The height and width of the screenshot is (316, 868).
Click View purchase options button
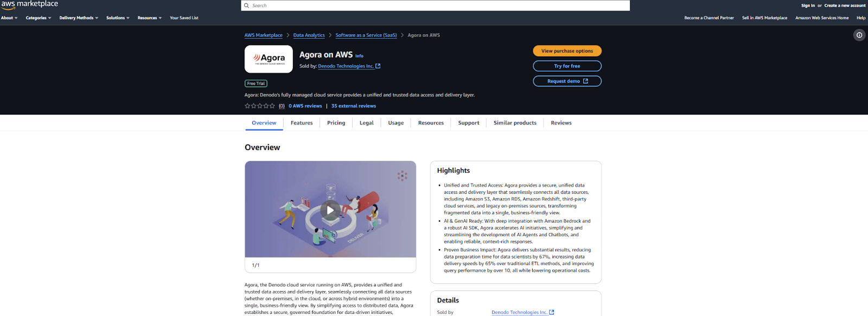pyautogui.click(x=567, y=51)
